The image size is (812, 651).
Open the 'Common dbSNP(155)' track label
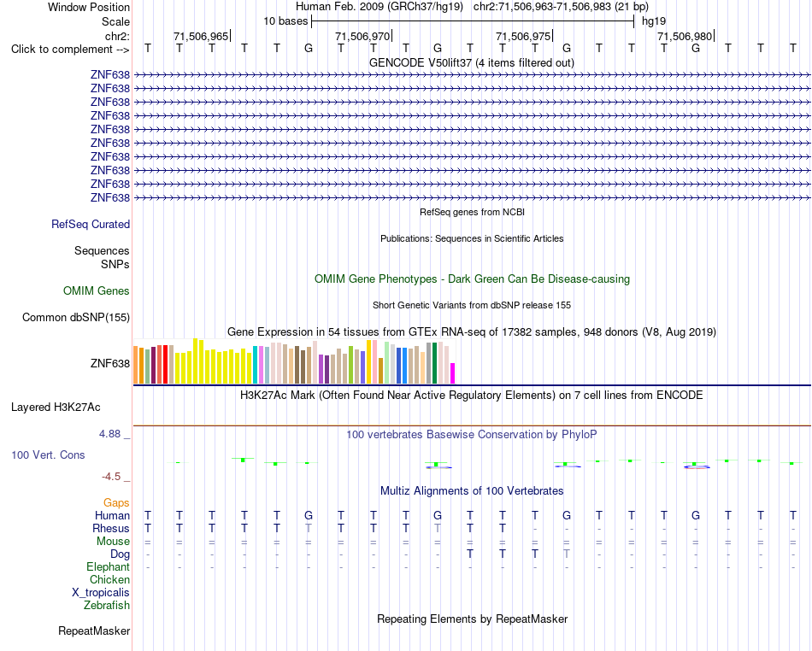(76, 317)
